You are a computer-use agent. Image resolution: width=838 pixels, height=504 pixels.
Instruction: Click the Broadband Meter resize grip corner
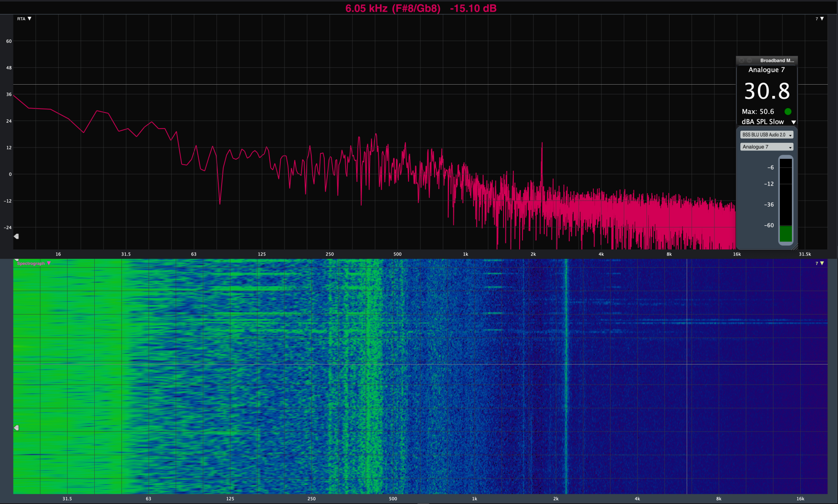tap(795, 247)
